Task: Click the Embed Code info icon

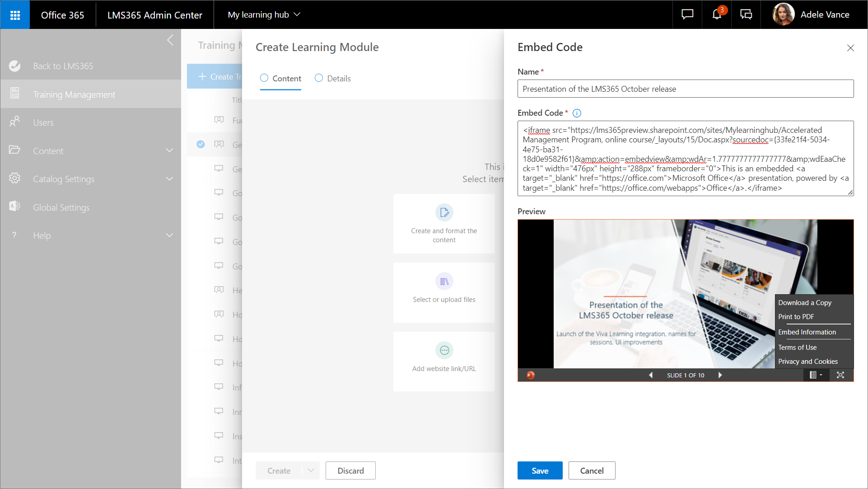Action: point(577,113)
